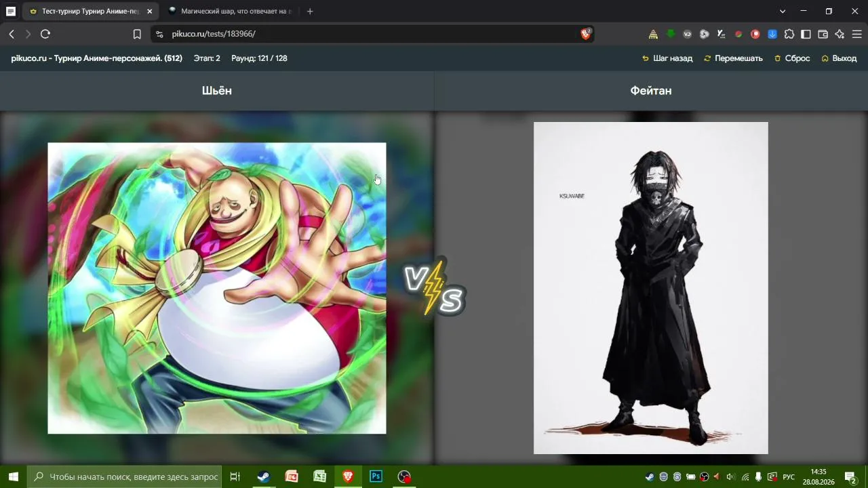Image resolution: width=868 pixels, height=488 pixels.
Task: Click 'Сброс' to reset the tournament
Action: click(x=792, y=58)
